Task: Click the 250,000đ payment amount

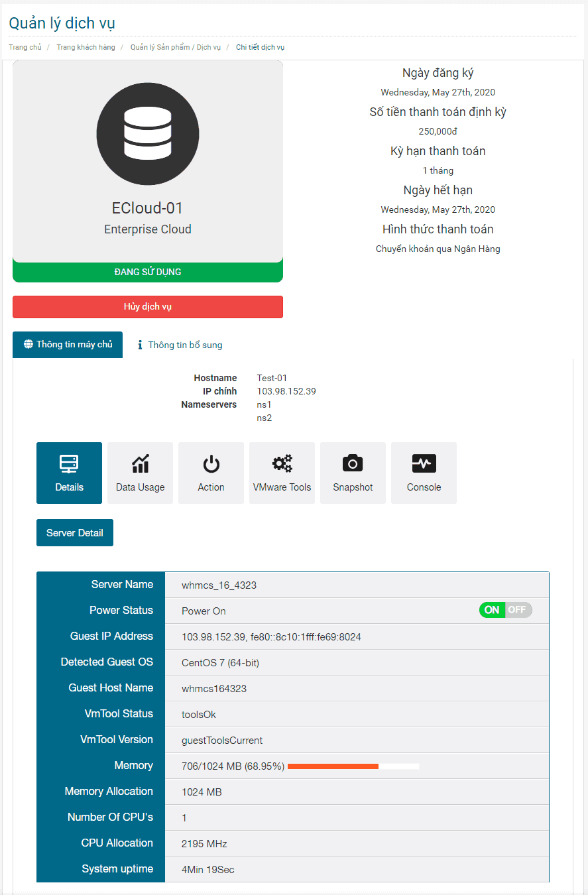Action: (438, 131)
